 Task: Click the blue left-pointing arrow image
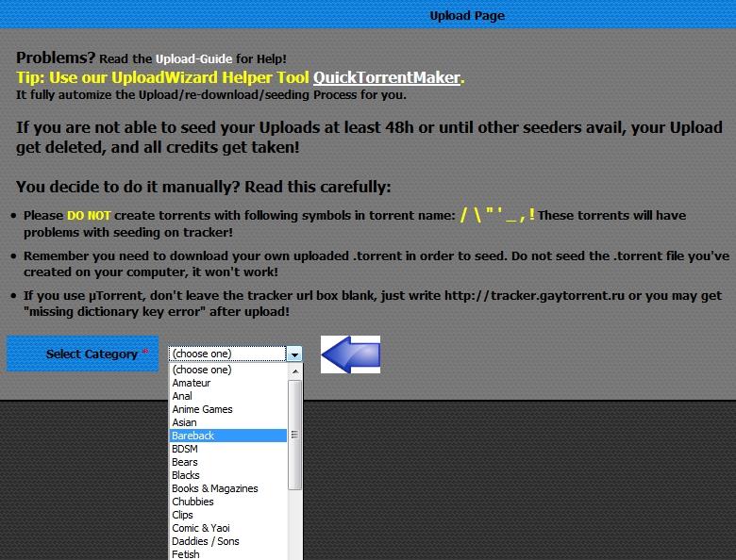click(350, 354)
